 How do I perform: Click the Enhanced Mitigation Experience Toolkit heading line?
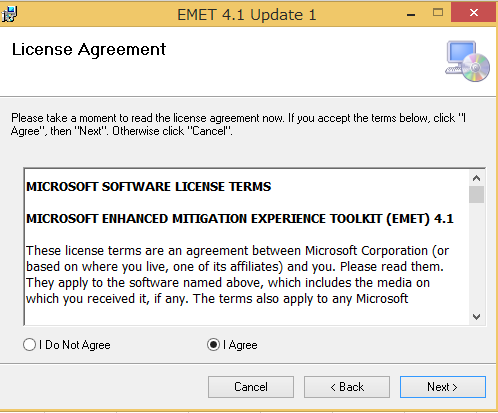(x=240, y=219)
